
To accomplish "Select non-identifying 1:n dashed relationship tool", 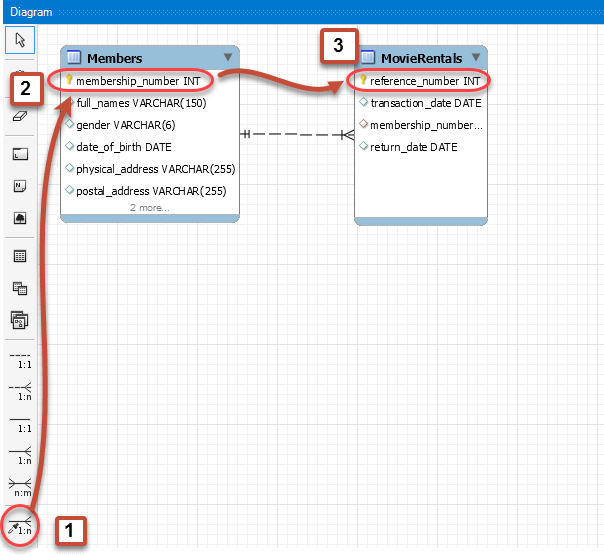I will [20, 391].
